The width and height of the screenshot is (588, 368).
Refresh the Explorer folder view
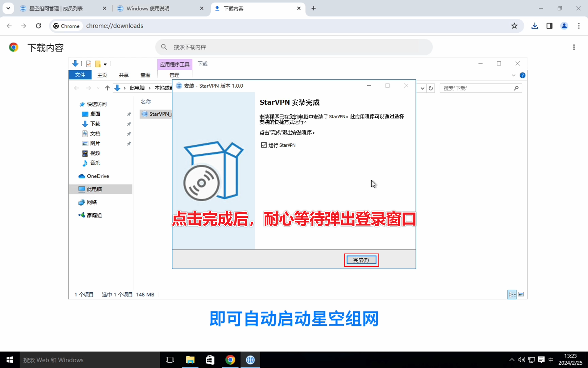click(430, 88)
